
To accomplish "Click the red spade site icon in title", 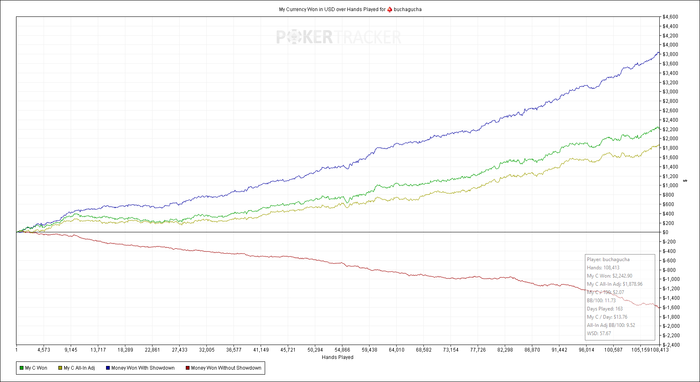I will (390, 9).
